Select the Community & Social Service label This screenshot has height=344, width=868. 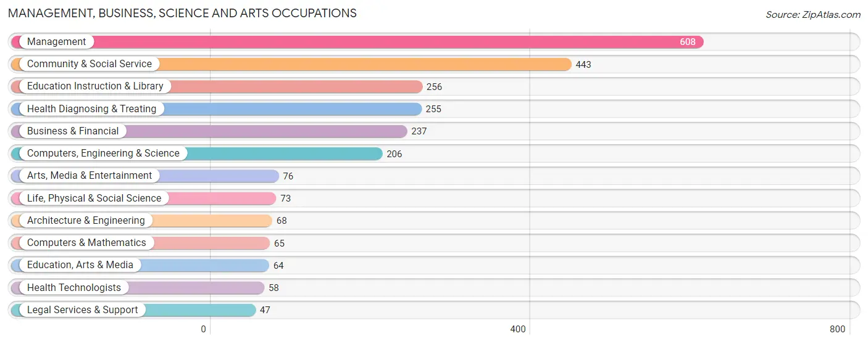90,64
